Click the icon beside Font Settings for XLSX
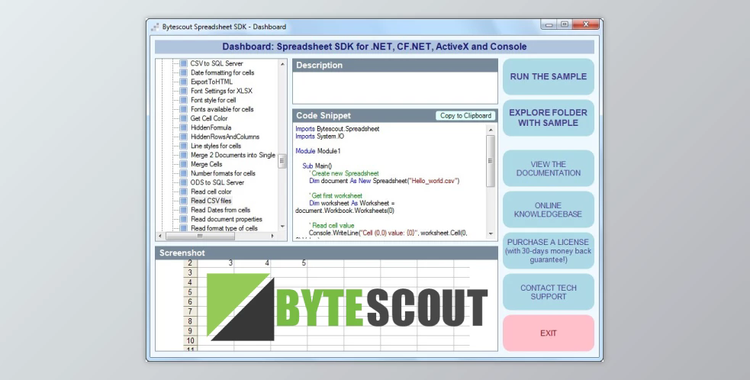 coord(184,91)
